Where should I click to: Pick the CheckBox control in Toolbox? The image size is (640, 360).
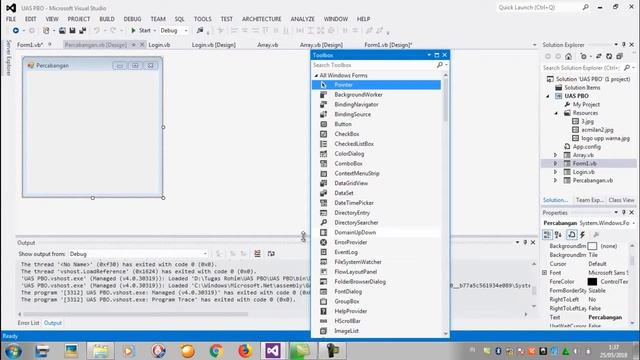tap(376, 134)
